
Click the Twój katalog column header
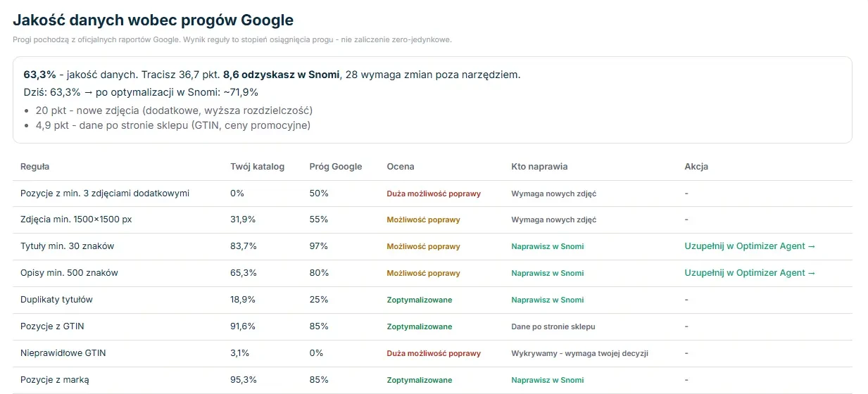[257, 167]
